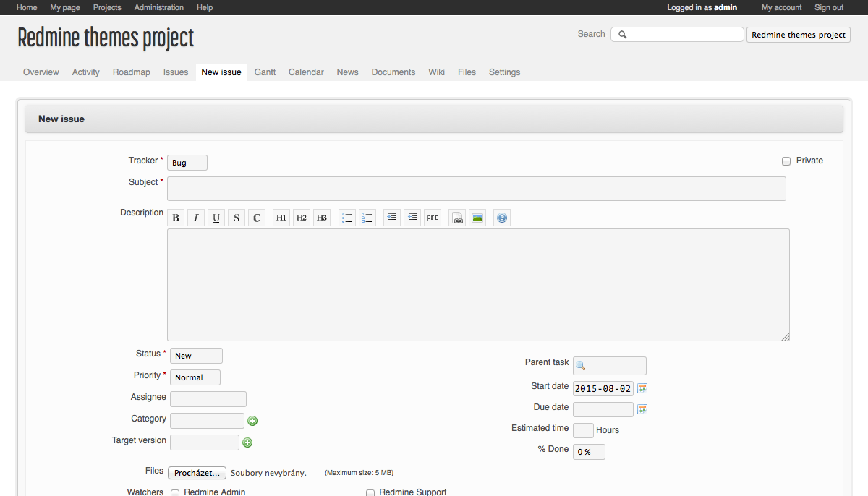The width and height of the screenshot is (868, 496).
Task: Insert a quote block with indent icon
Action: point(392,218)
